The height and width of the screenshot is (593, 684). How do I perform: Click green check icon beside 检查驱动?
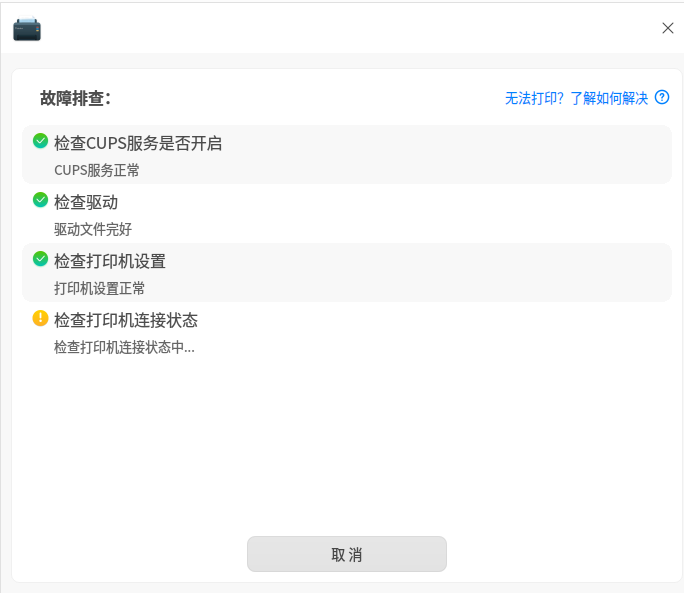tap(41, 200)
